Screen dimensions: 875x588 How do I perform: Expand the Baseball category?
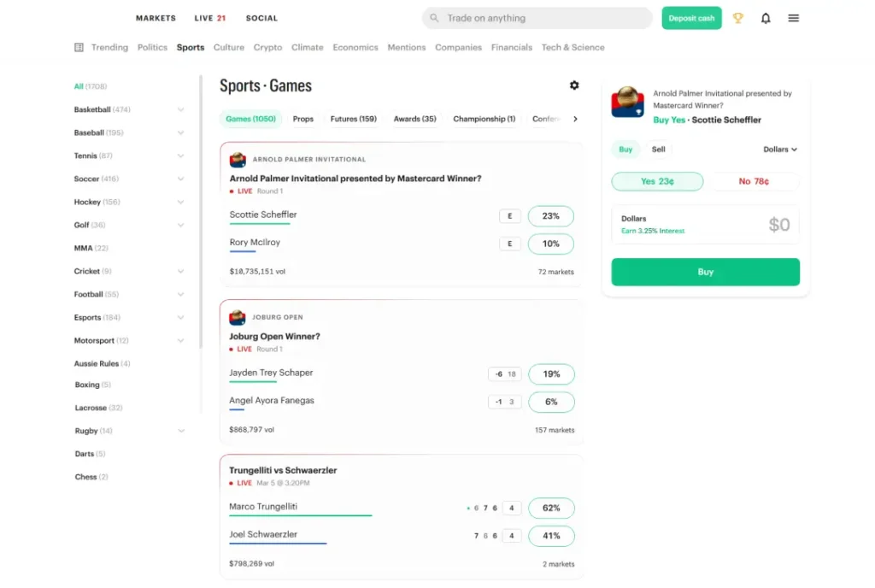point(180,132)
